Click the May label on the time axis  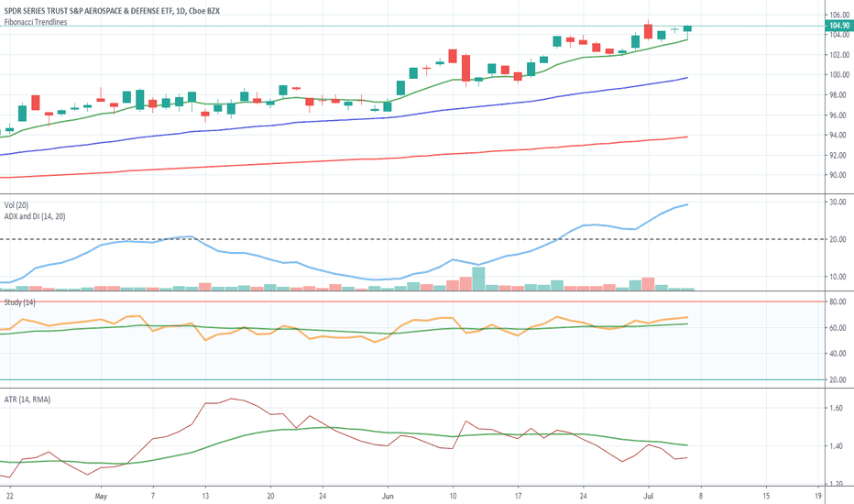[x=101, y=496]
